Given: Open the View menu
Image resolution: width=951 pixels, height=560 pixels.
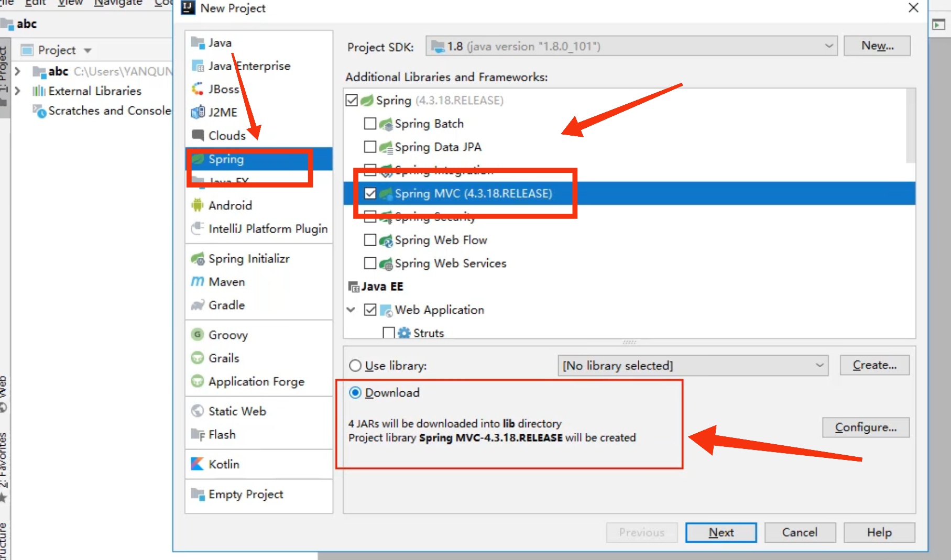Looking at the screenshot, I should pos(70,3).
